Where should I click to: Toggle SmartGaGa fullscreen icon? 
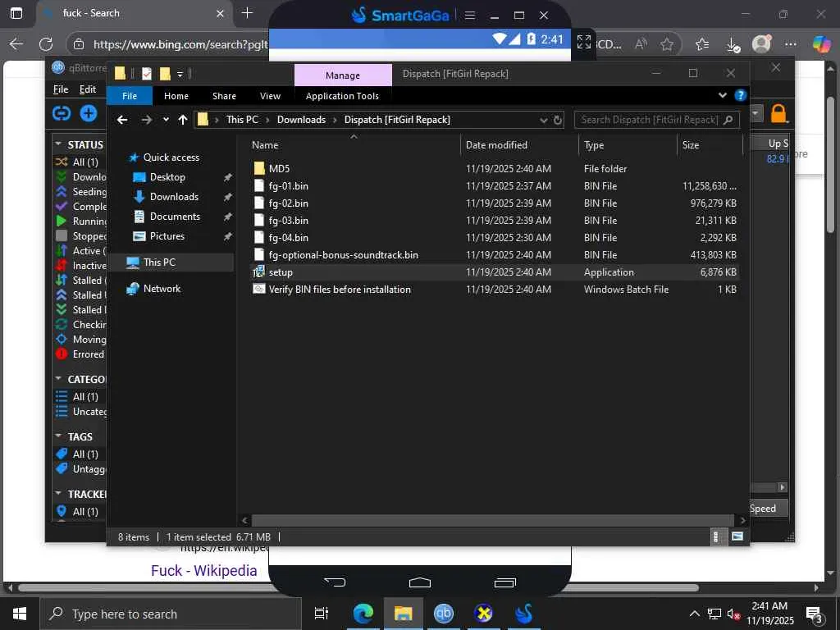click(584, 42)
